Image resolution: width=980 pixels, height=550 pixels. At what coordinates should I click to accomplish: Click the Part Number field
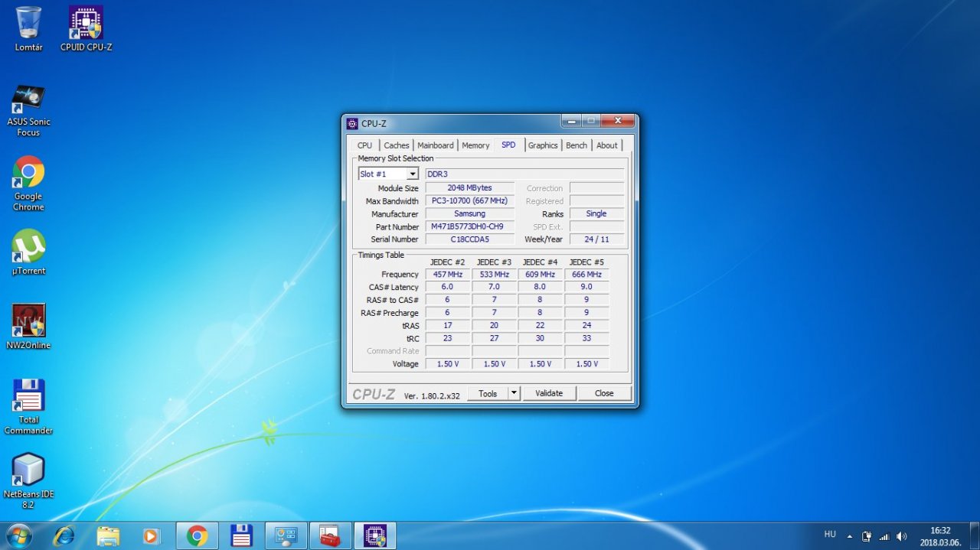469,226
